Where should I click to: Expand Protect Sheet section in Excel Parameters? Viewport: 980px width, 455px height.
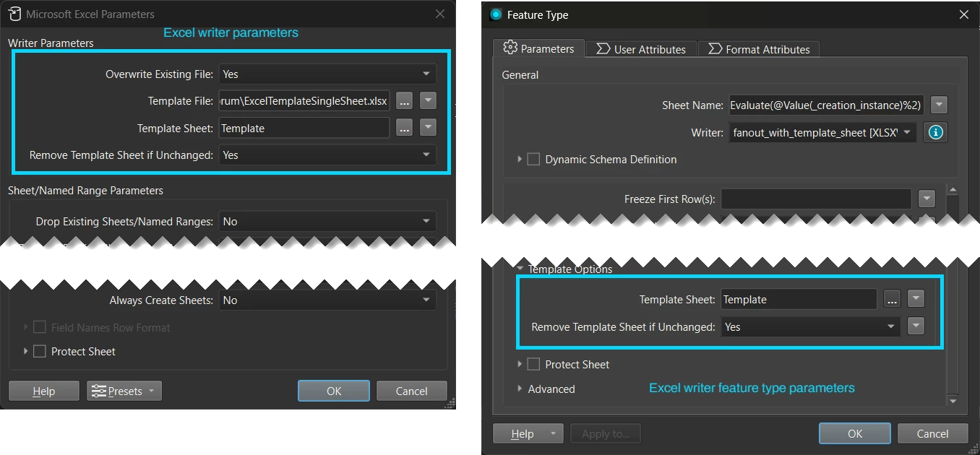26,351
